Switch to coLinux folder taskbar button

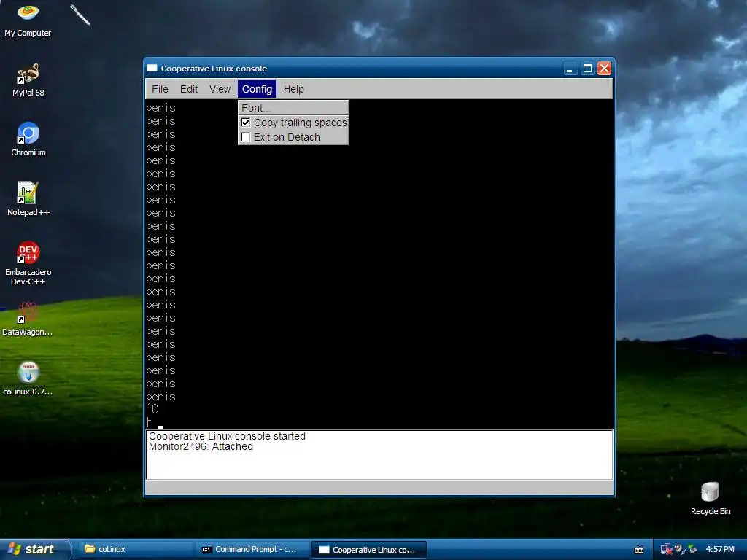(x=135, y=549)
